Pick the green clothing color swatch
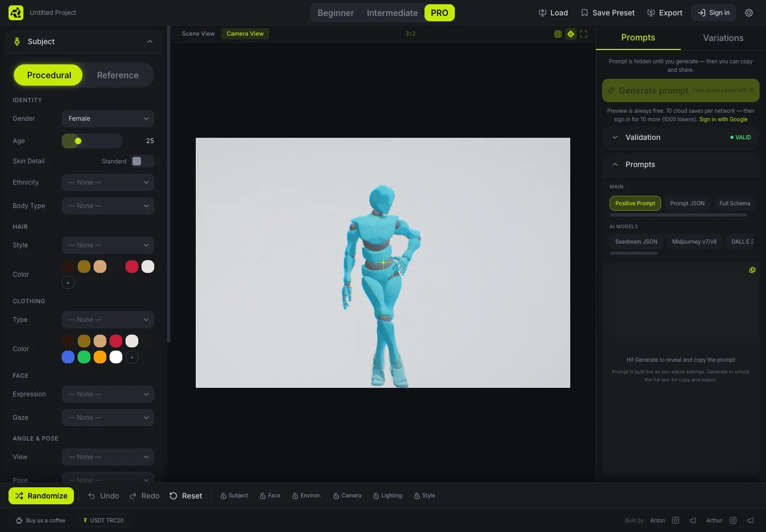The height and width of the screenshot is (532, 766). tap(84, 357)
